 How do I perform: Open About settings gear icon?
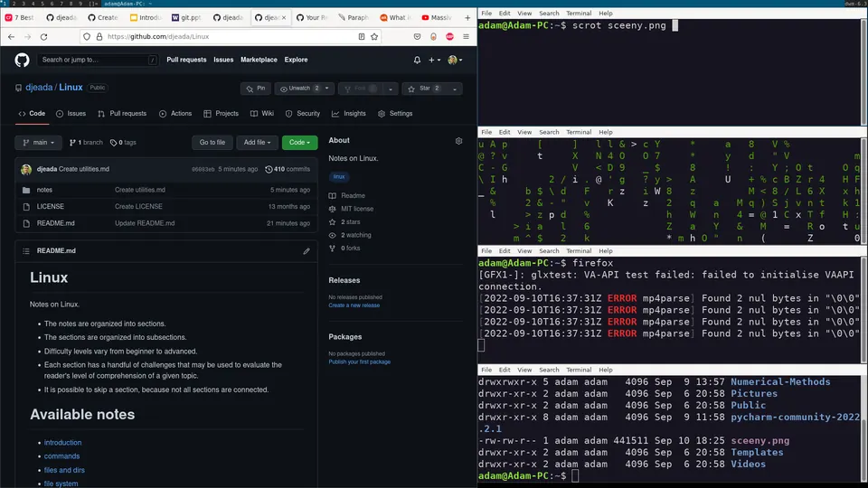[x=458, y=141]
